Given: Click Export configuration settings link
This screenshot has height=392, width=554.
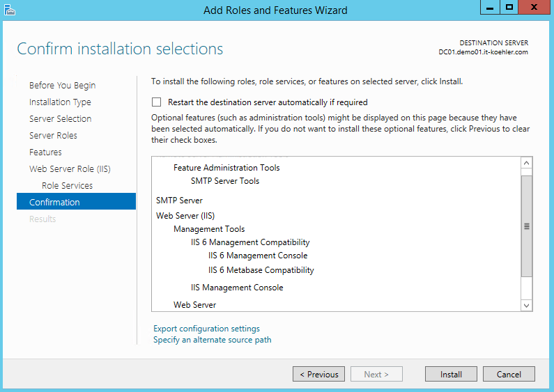Looking at the screenshot, I should (206, 329).
